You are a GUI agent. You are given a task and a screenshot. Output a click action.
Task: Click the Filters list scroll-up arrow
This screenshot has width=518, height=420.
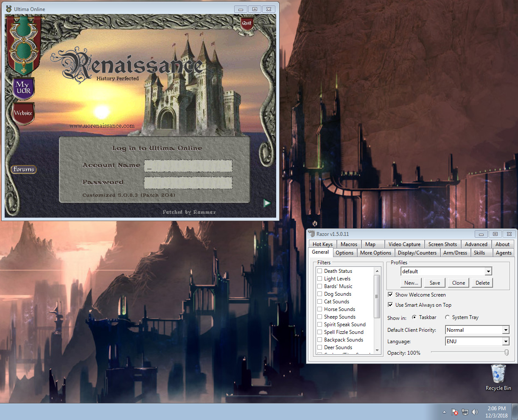[x=377, y=271]
